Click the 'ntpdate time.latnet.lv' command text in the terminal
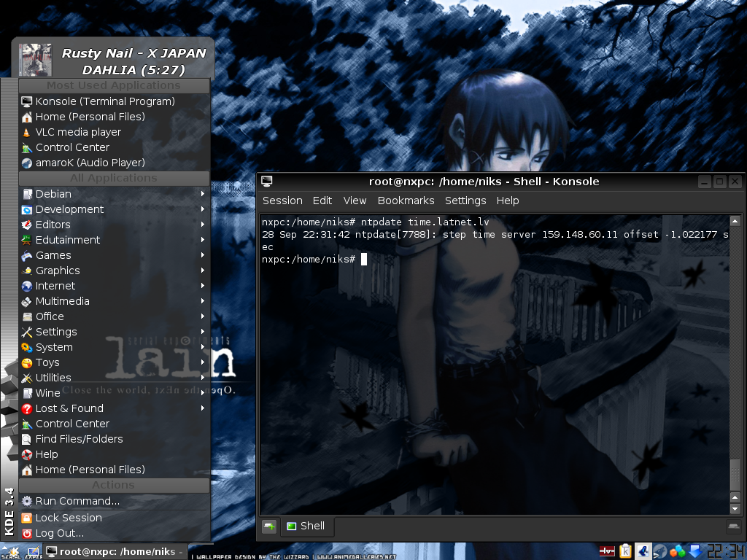Image resolution: width=747 pixels, height=560 pixels. point(425,222)
